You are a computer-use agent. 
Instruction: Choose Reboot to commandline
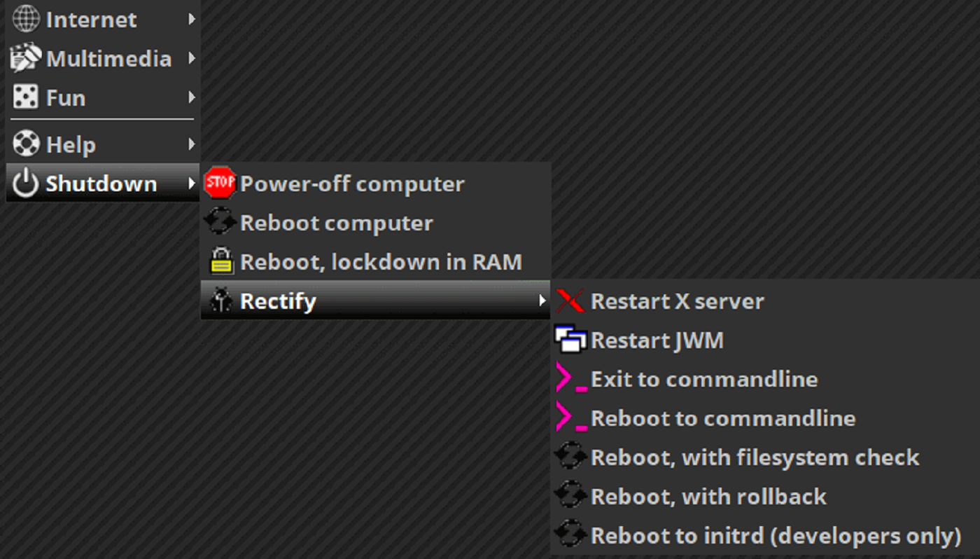(722, 417)
